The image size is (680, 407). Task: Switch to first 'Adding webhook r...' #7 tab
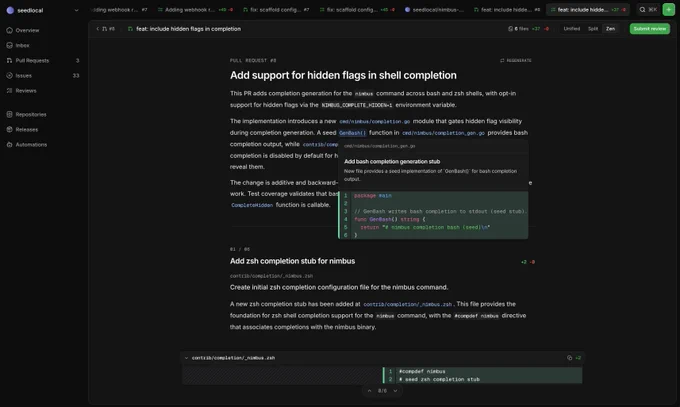coord(121,10)
